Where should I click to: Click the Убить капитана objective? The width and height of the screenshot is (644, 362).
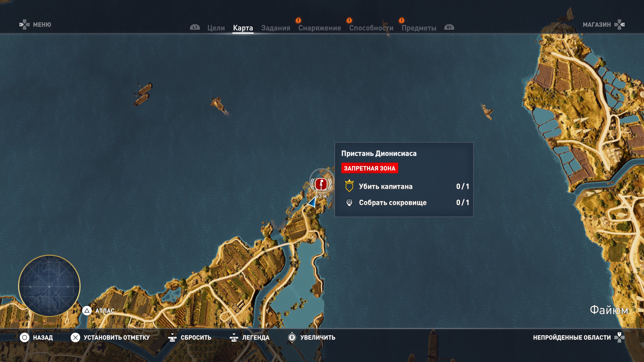[x=386, y=186]
